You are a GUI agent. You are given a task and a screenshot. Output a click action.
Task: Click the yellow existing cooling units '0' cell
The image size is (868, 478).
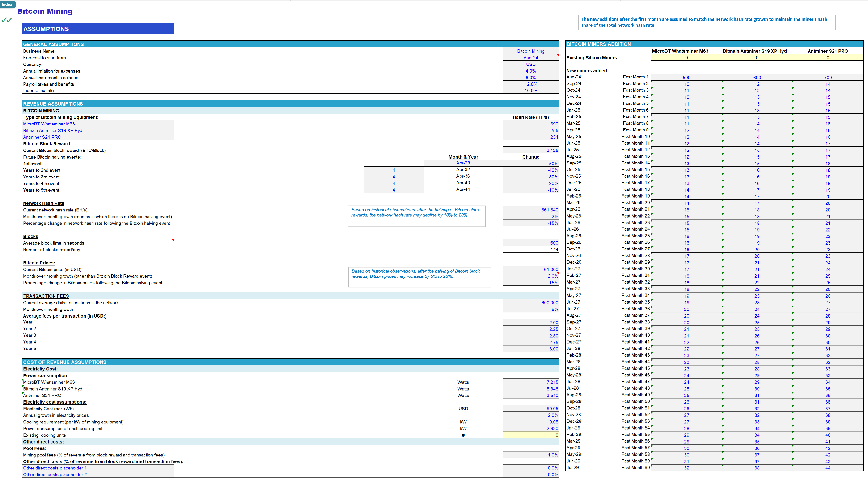pyautogui.click(x=530, y=435)
